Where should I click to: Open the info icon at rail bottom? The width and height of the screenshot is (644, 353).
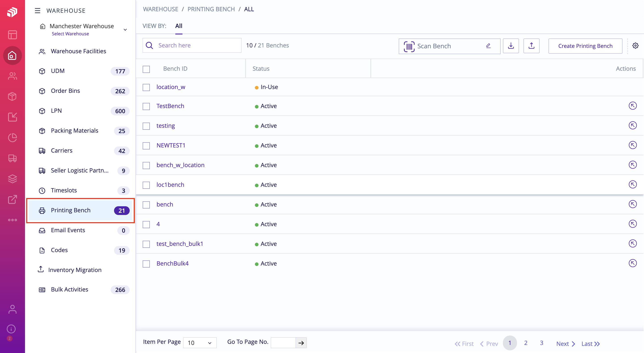click(11, 329)
